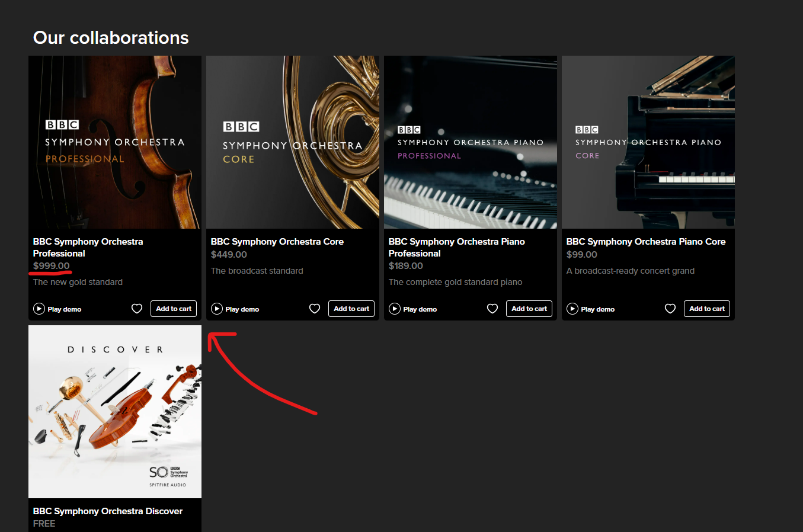Screen dimensions: 803x532
Task: Click the $99.00 price text
Action: click(x=582, y=255)
